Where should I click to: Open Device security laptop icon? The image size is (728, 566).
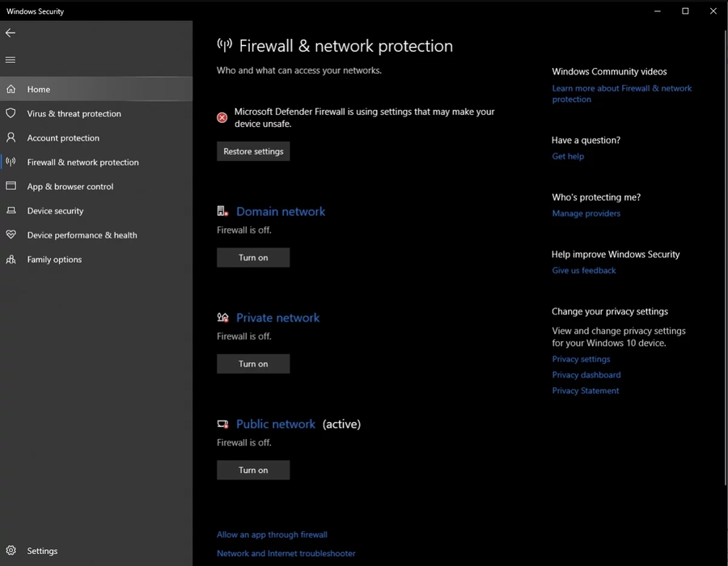point(11,211)
